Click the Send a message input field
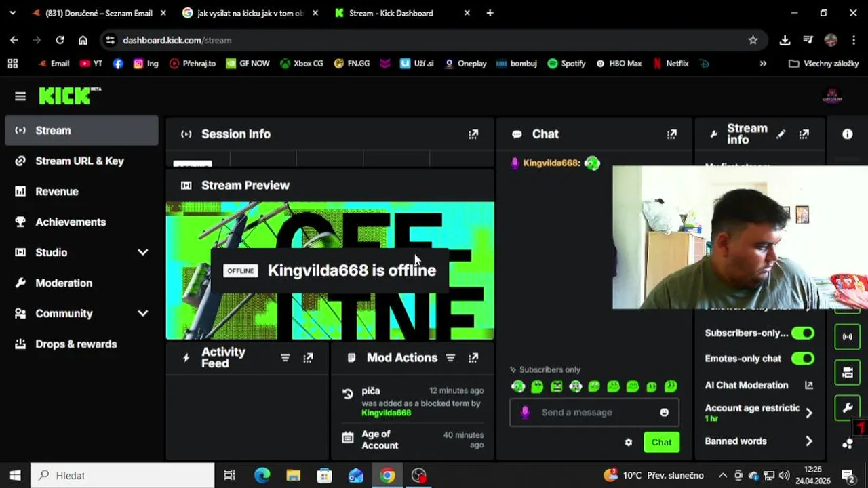This screenshot has height=488, width=868. 593,412
